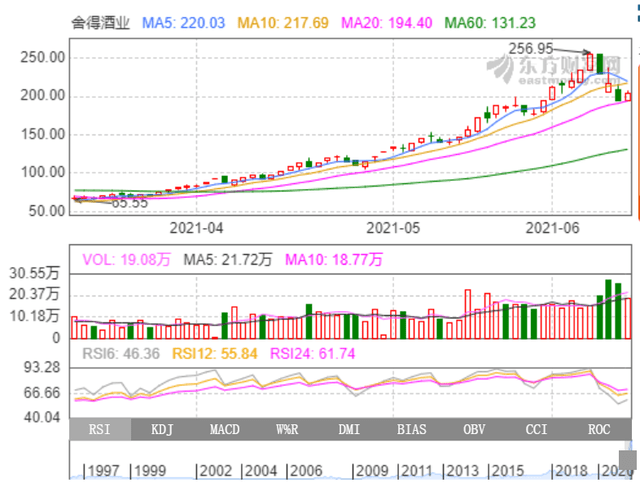Select the DMI indicator tab
640x487 pixels.
tap(349, 429)
